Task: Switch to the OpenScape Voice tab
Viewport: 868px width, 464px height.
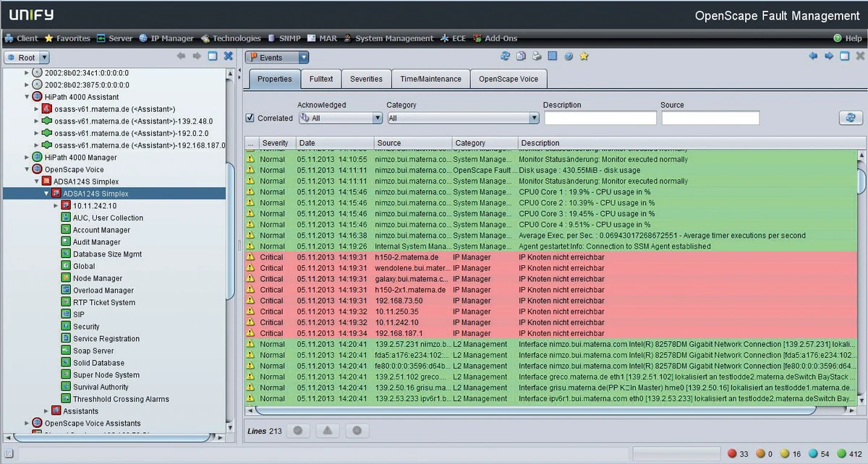Action: click(509, 79)
